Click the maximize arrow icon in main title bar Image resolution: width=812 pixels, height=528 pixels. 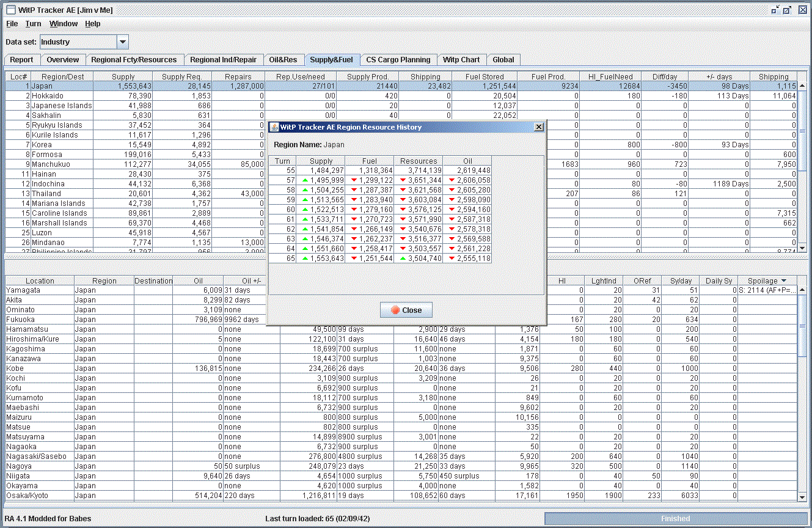(788, 10)
